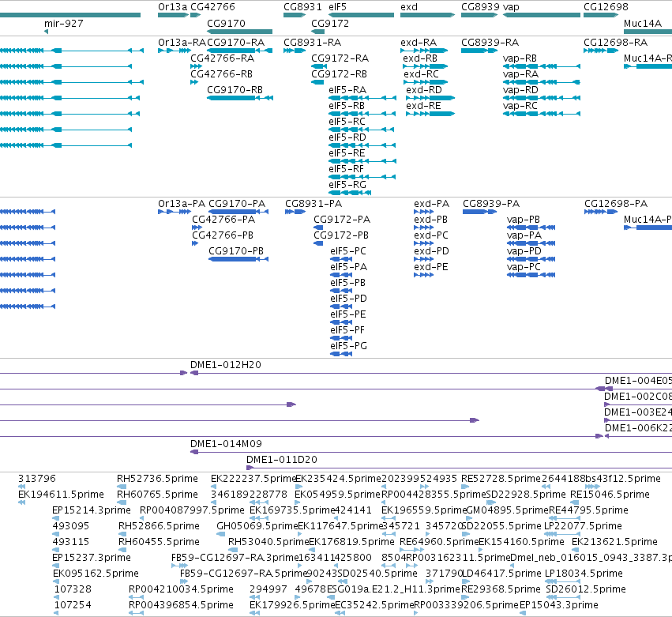The height and width of the screenshot is (617, 672).
Task: Click transcript exd-RD label
Action: click(424, 90)
